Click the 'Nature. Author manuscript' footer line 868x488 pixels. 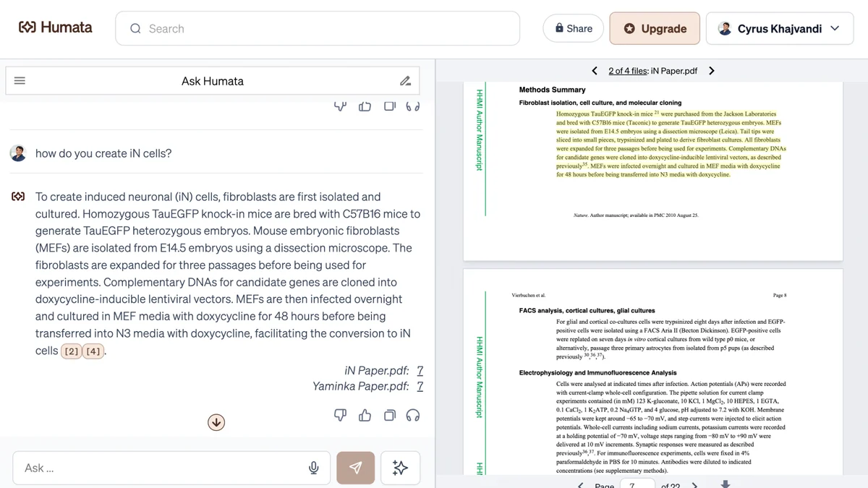[636, 215]
